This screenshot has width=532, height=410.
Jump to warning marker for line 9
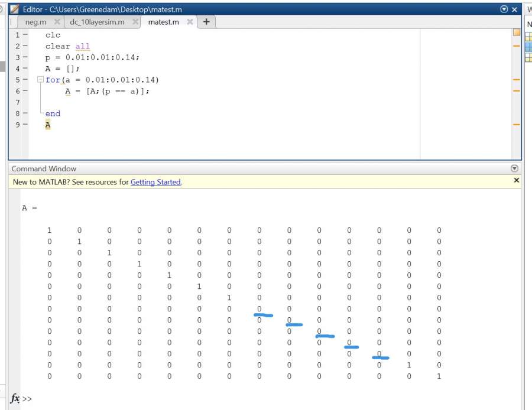(x=517, y=125)
